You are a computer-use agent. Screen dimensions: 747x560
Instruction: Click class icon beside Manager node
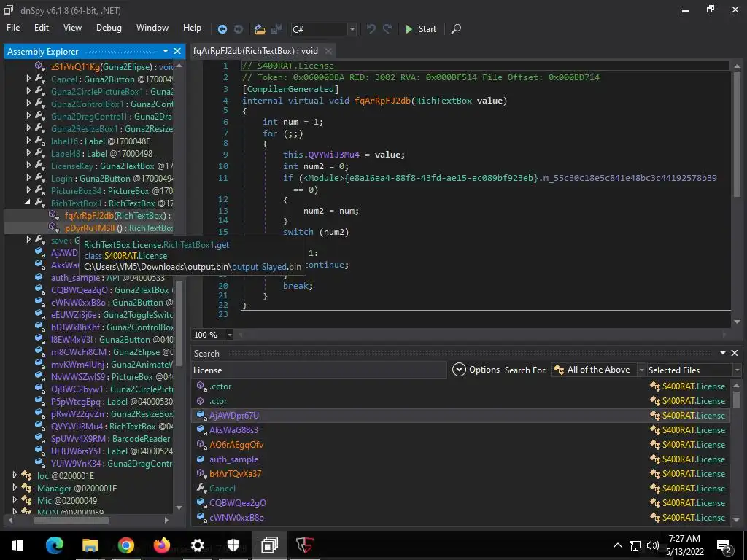pyautogui.click(x=27, y=488)
